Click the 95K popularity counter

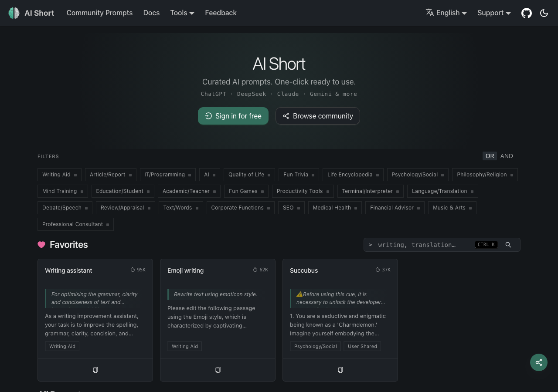coord(138,270)
